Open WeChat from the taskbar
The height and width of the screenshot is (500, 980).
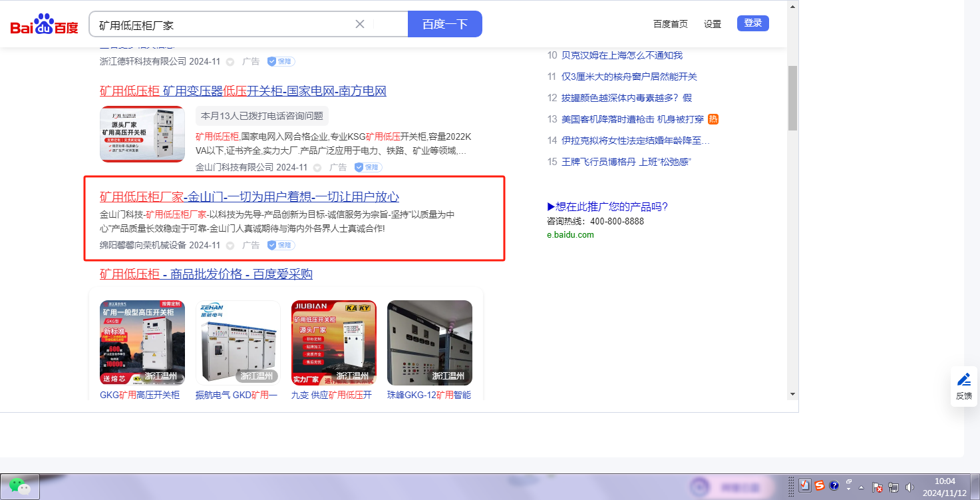20,487
